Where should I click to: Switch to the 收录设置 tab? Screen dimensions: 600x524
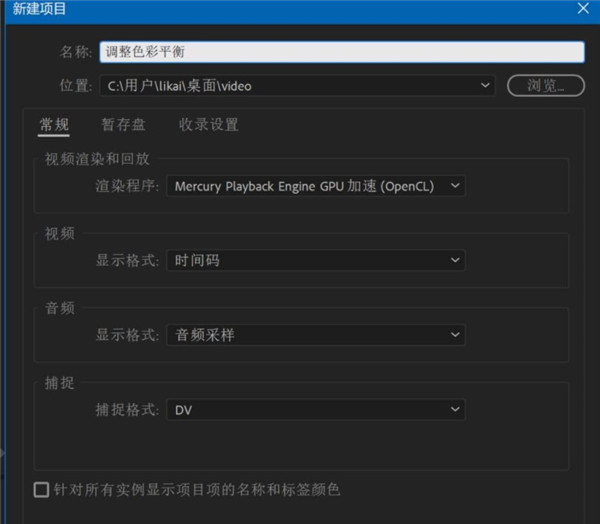pyautogui.click(x=209, y=125)
